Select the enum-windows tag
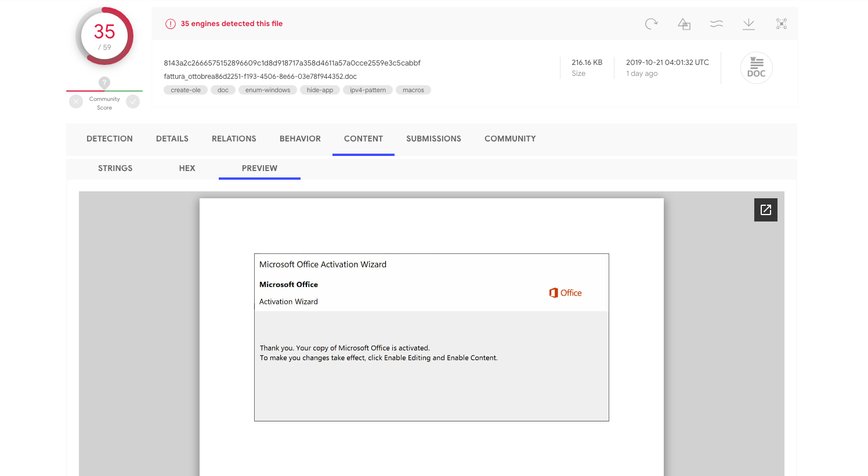 coord(267,90)
